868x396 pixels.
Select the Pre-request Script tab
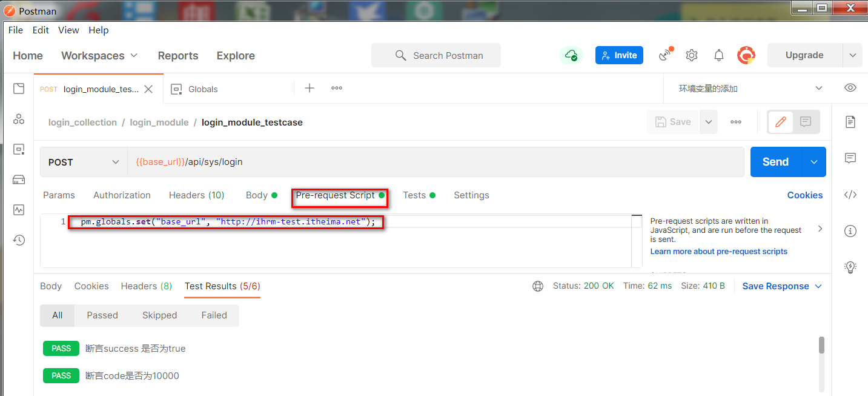point(340,195)
